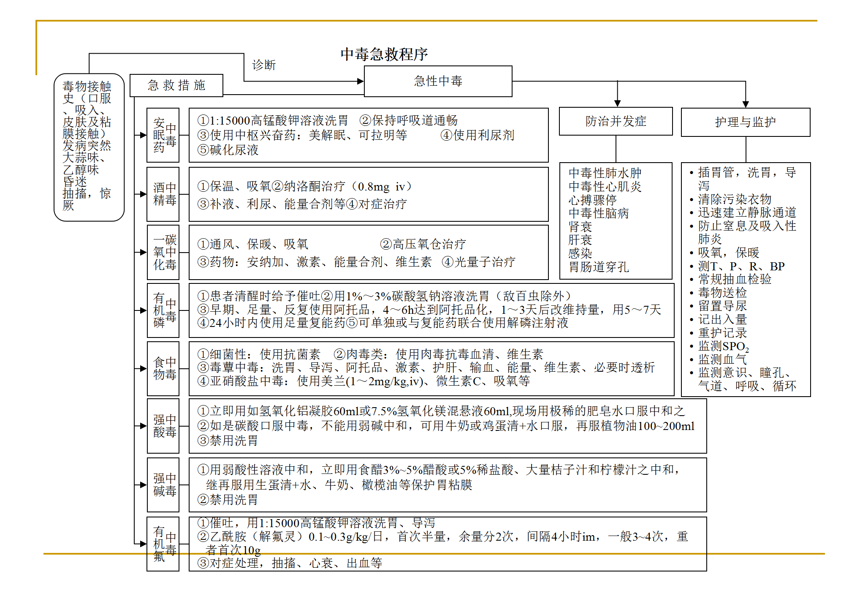Click line ②乙酰胺（解氟灵）0.1~0.3g/kg/日
This screenshot has height=615, width=868.
click(443, 537)
